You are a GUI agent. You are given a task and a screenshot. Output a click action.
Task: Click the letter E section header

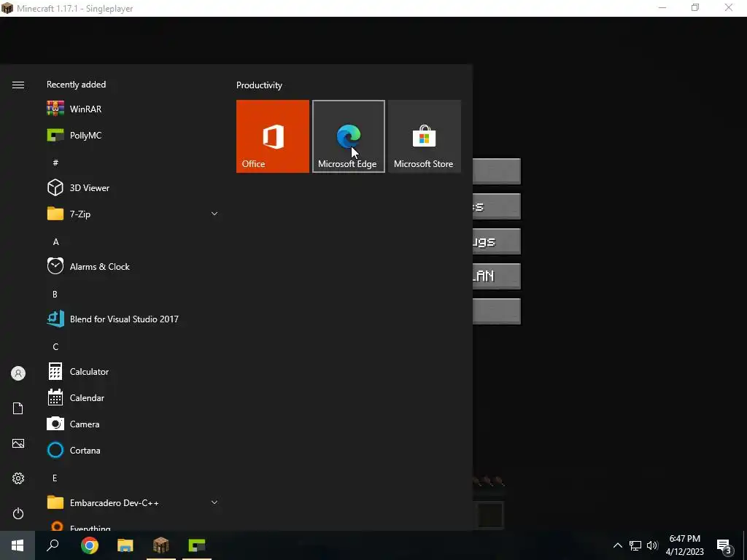(x=55, y=478)
